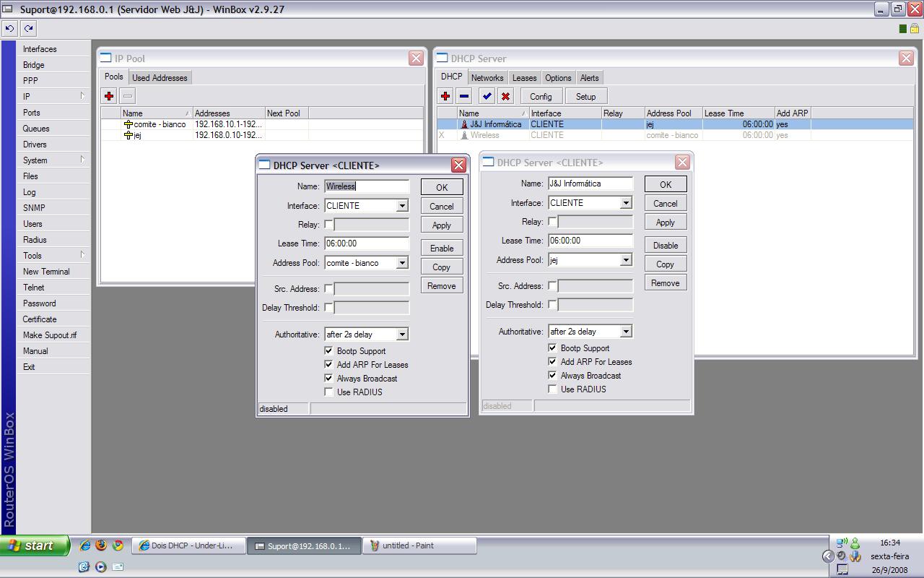Toggle Use RADIUS in Wireless server dialog
Viewport: 924px width, 578px height.
tap(329, 392)
